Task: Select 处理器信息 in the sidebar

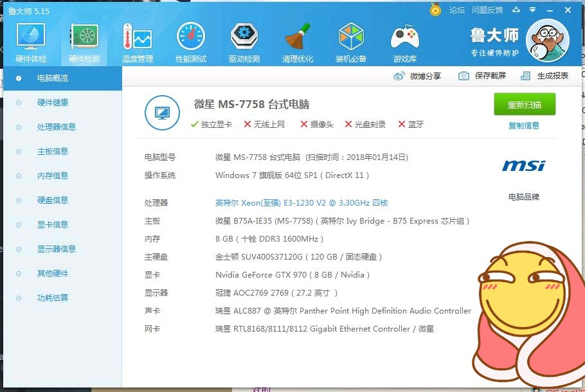Action: [x=63, y=127]
